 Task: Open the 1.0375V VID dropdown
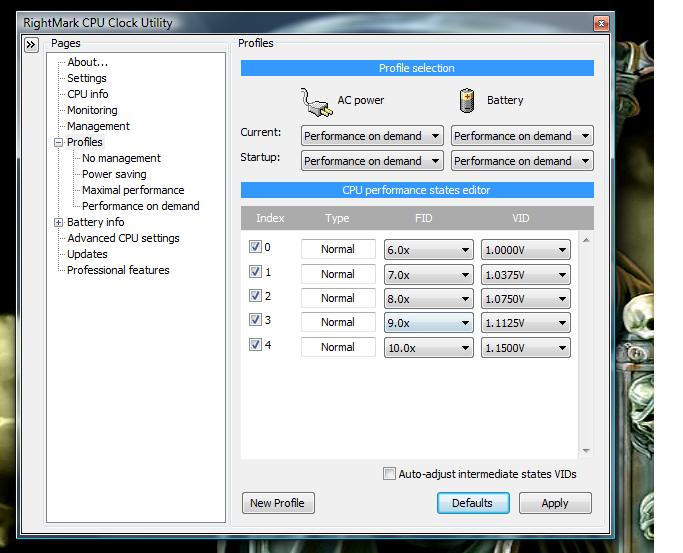[x=526, y=275]
